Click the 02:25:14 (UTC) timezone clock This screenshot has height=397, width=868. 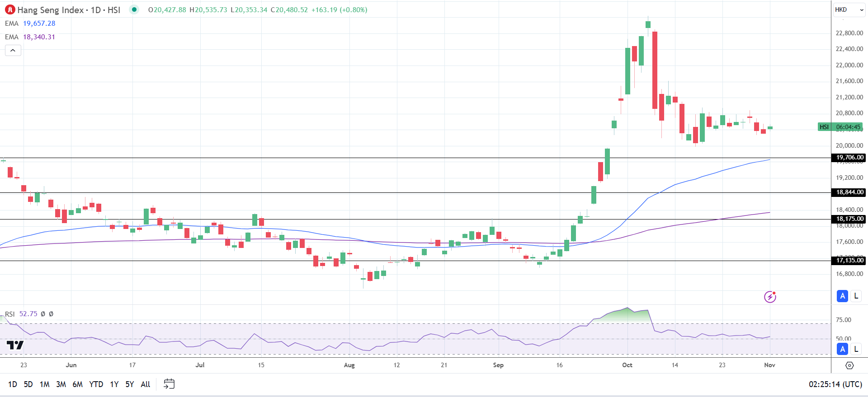[x=835, y=384]
